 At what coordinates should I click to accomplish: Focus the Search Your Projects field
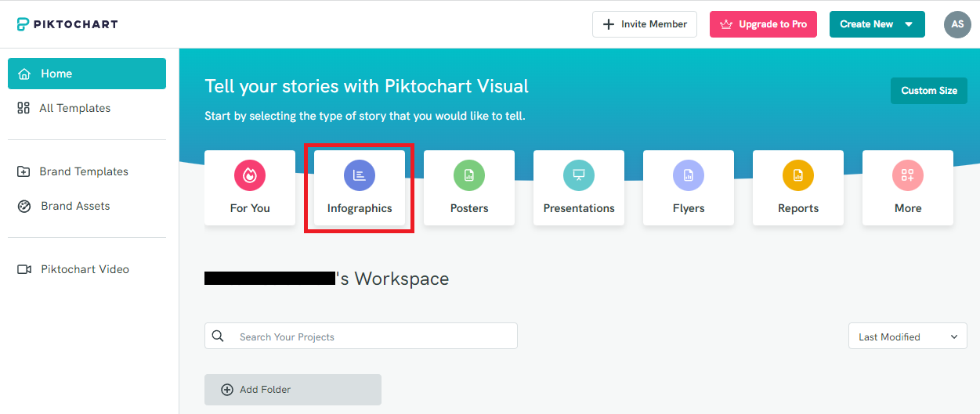361,336
